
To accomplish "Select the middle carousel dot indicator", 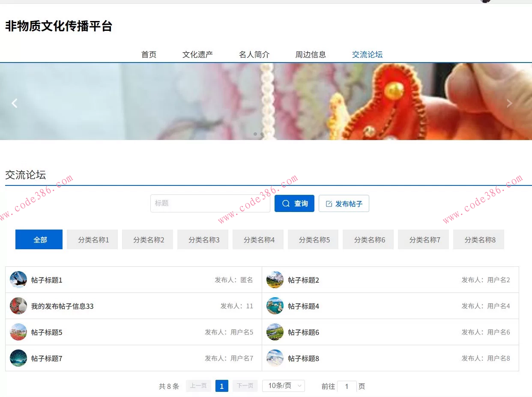I will pyautogui.click(x=262, y=134).
